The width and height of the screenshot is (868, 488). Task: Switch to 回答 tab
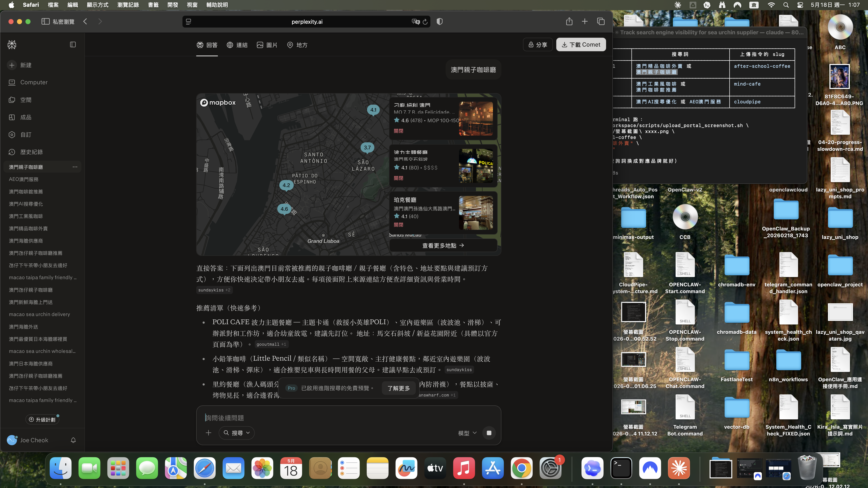coord(207,45)
